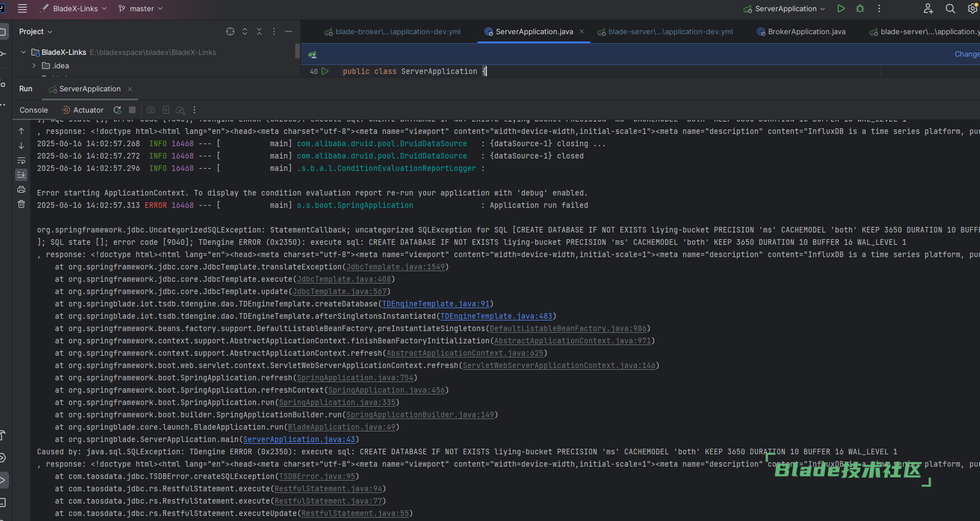The height and width of the screenshot is (521, 980).
Task: Click the 'Error starting ApplicationContext' message
Action: (x=313, y=193)
